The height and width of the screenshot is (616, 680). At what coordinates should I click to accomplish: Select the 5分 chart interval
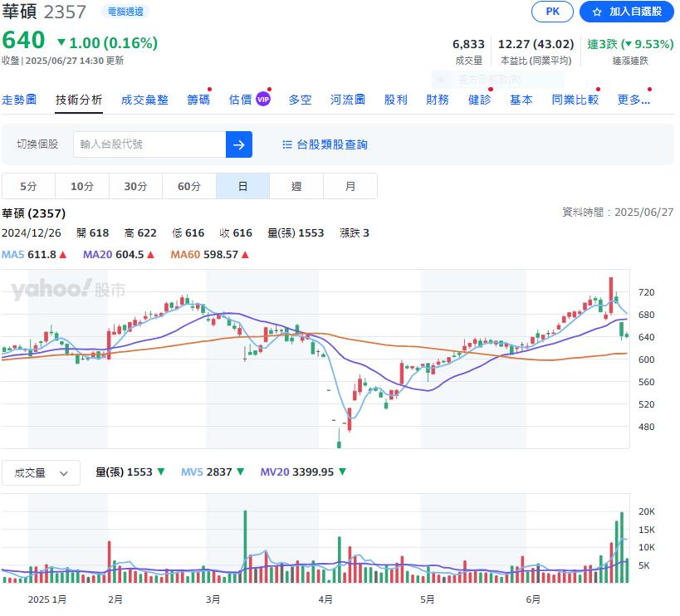[x=28, y=186]
